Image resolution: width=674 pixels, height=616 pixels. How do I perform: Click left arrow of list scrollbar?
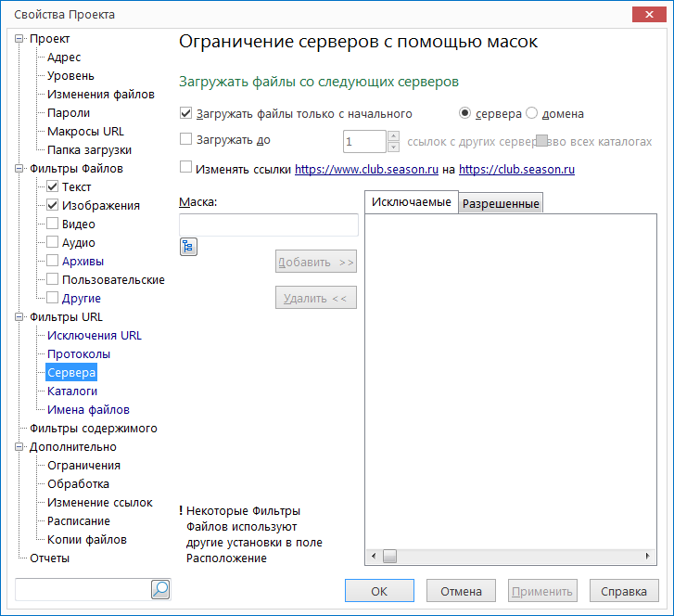373,557
